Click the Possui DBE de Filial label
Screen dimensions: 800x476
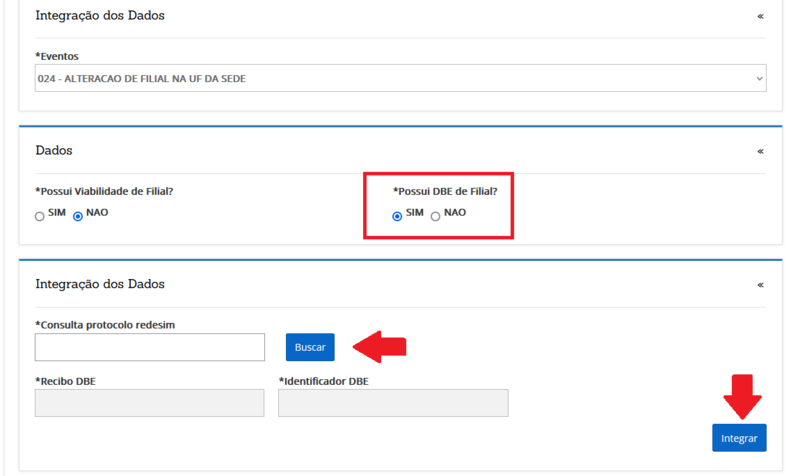pos(445,191)
